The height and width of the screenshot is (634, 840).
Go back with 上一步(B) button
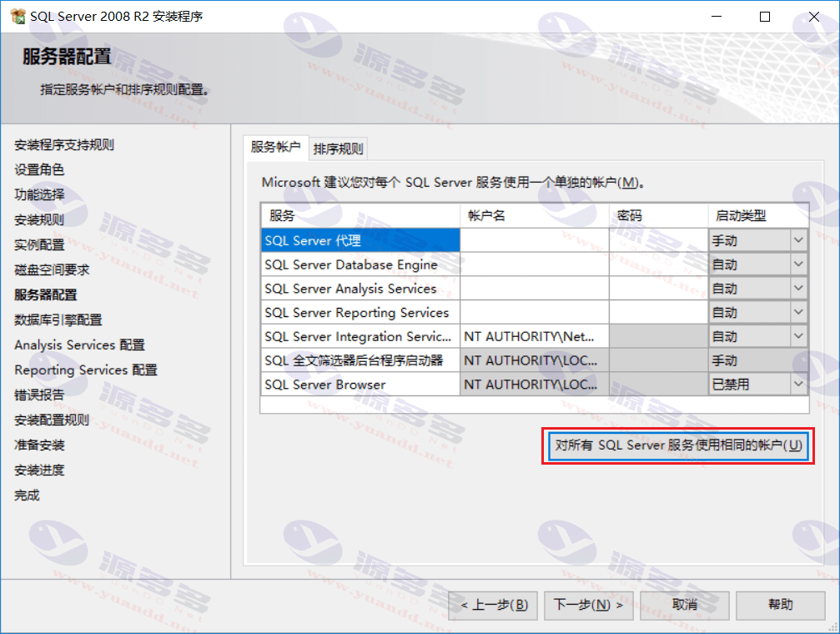coord(493,605)
